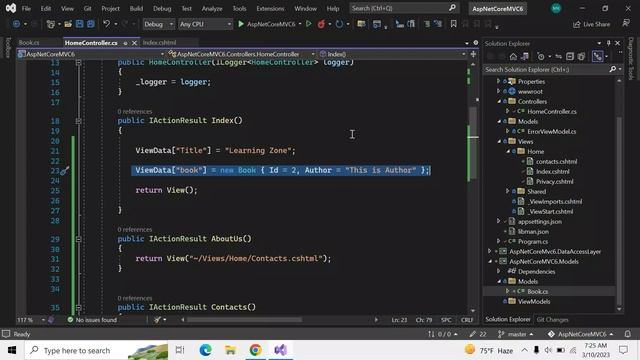Click the split editor plus icon
640x360 pixels.
(473, 54)
